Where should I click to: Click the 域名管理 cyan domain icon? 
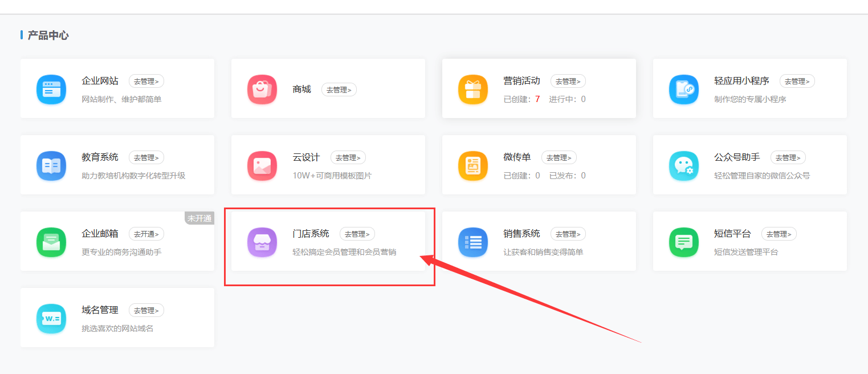pyautogui.click(x=51, y=319)
